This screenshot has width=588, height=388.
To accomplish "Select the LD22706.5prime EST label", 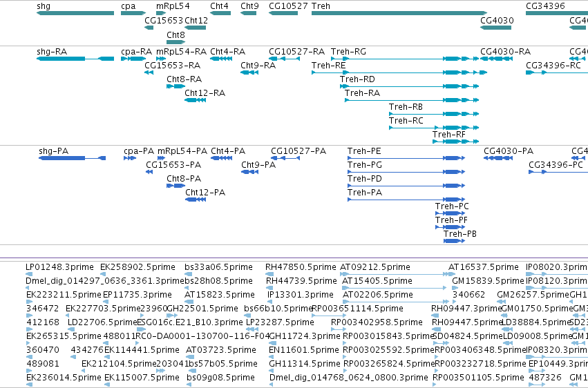I will coord(102,323).
